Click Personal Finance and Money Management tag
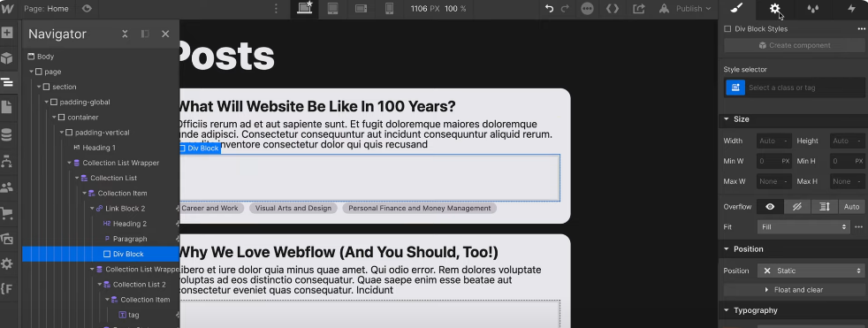 420,209
